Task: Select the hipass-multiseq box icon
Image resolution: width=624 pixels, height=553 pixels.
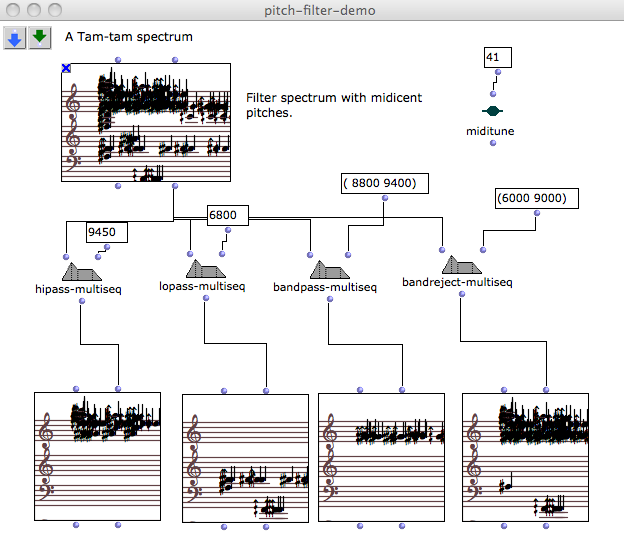Action: tap(82, 271)
